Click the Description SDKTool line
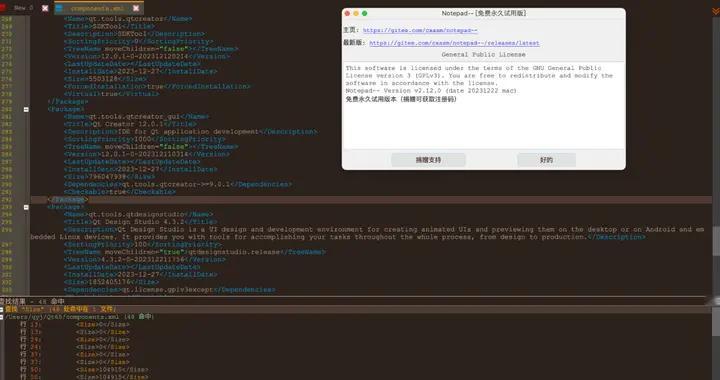 click(134, 34)
